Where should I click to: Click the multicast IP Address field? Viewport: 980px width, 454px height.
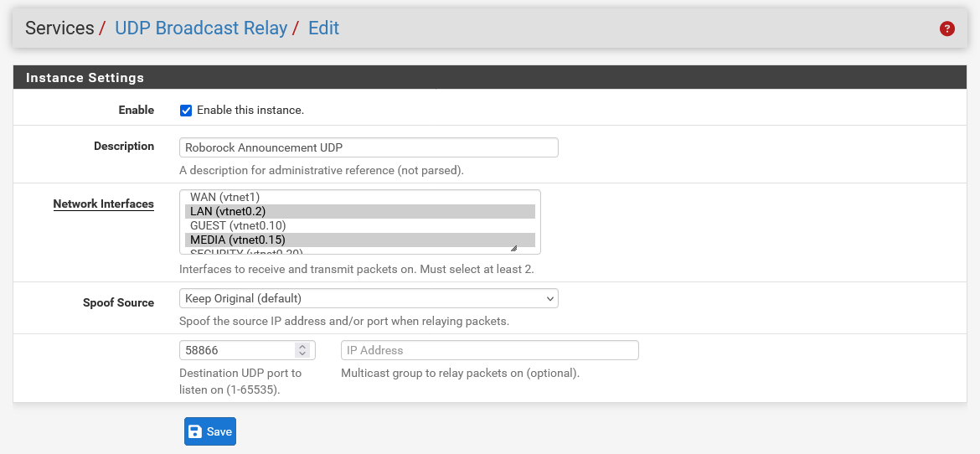pyautogui.click(x=489, y=350)
